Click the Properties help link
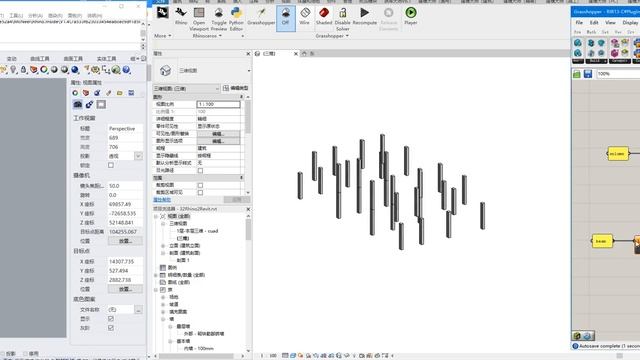Screen dimensions: 640x360 162,200
